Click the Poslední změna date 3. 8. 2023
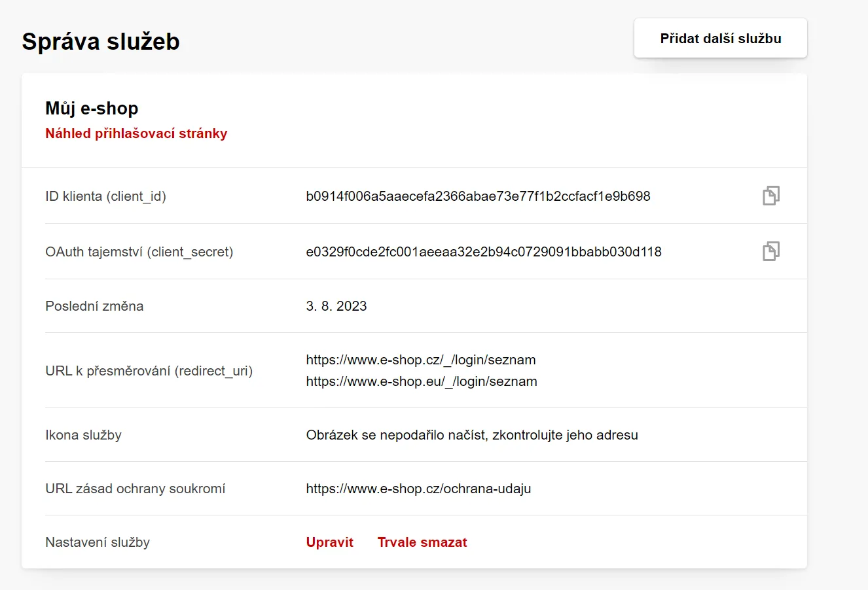 pos(336,306)
